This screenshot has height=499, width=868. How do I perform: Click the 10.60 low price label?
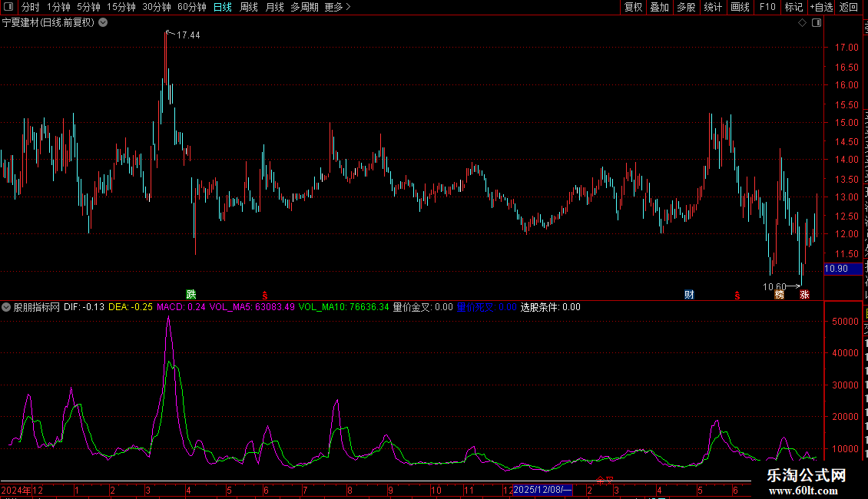point(774,286)
